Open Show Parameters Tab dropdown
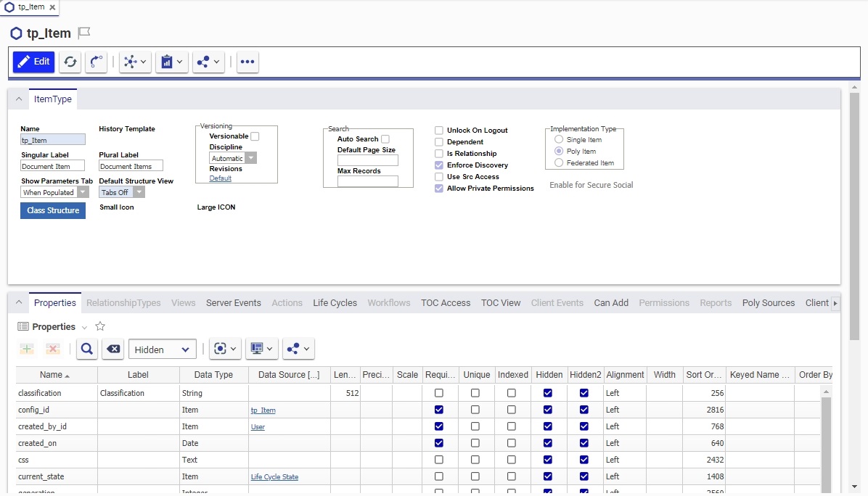The height and width of the screenshot is (496, 868). (55, 192)
